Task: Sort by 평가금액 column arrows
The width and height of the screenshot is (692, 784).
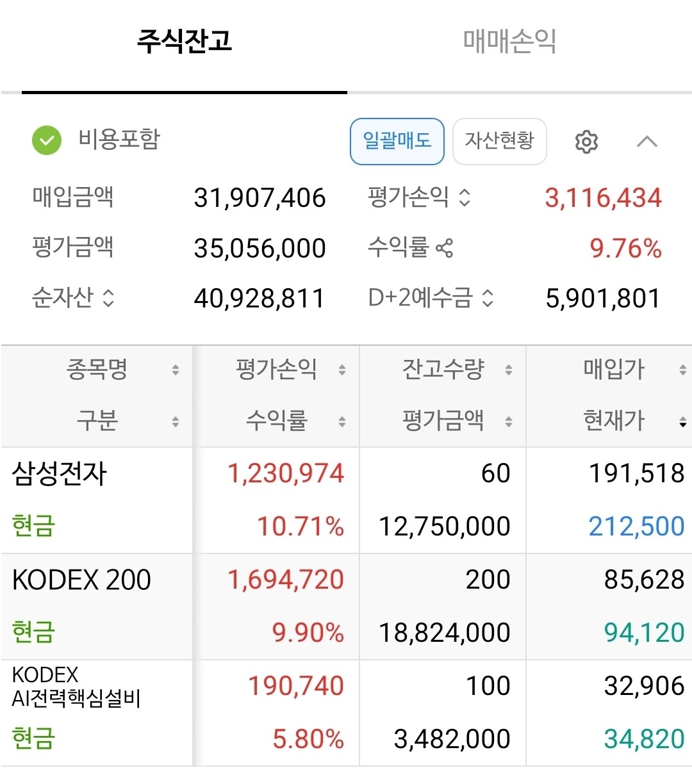Action: pyautogui.click(x=508, y=421)
